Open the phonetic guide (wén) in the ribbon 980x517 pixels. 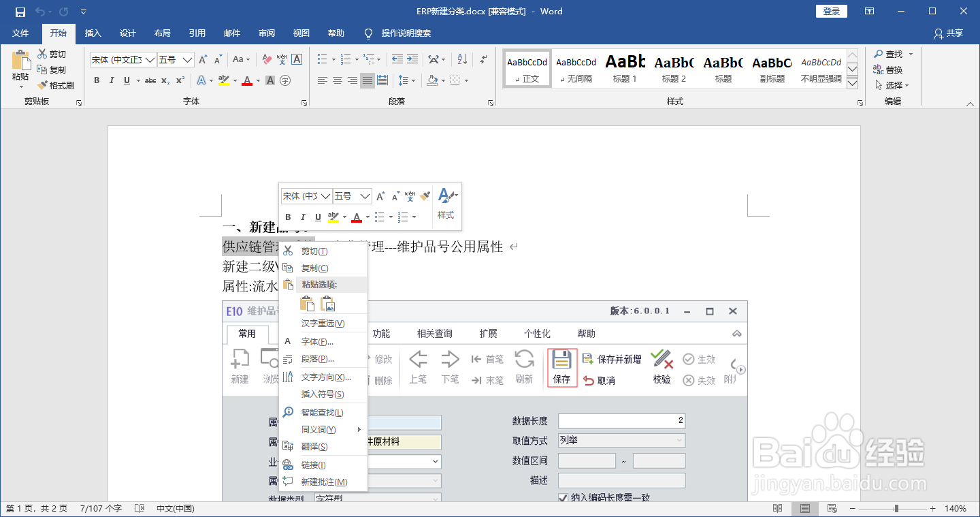(282, 60)
